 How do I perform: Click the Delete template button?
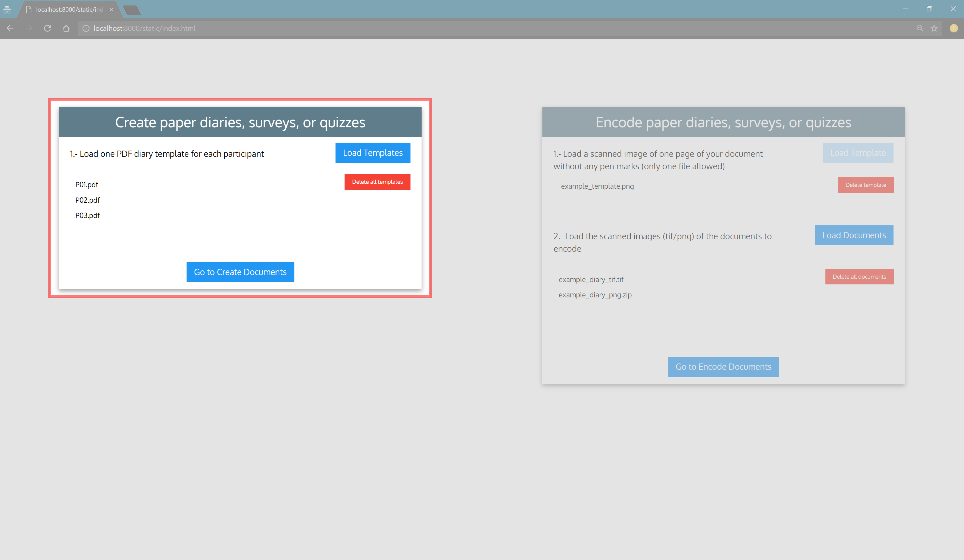pyautogui.click(x=865, y=185)
